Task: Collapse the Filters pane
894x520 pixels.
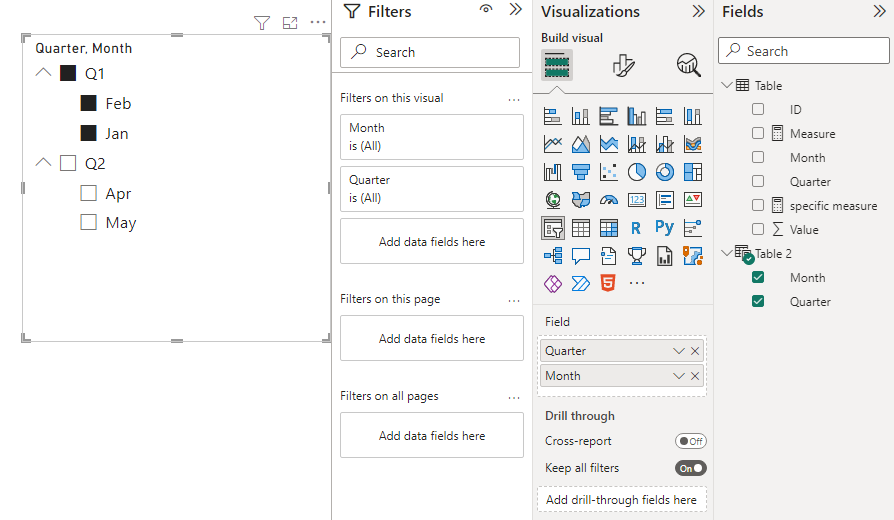Action: (x=515, y=10)
